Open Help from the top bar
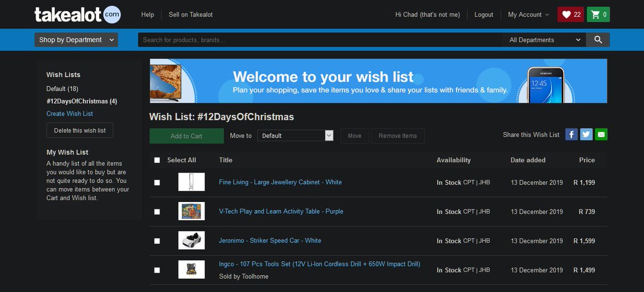The height and width of the screenshot is (292, 644). click(x=148, y=14)
